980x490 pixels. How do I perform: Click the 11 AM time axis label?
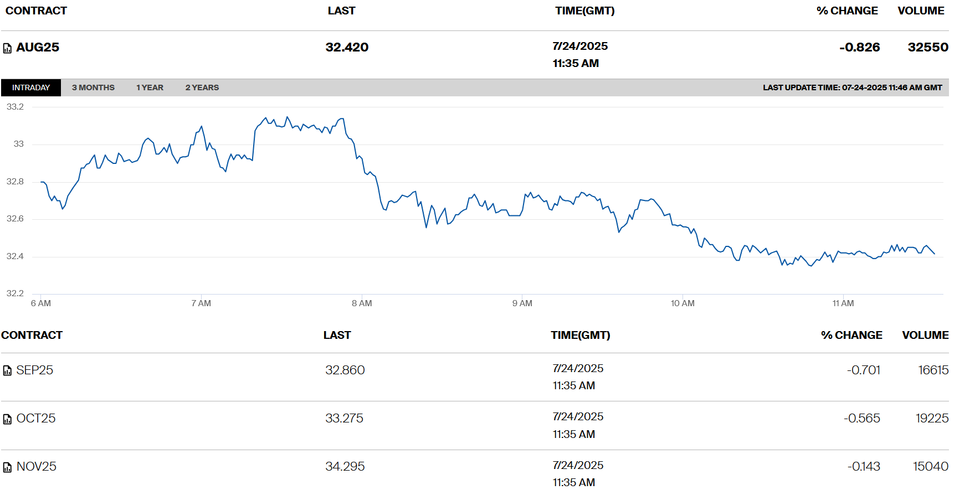coord(843,303)
